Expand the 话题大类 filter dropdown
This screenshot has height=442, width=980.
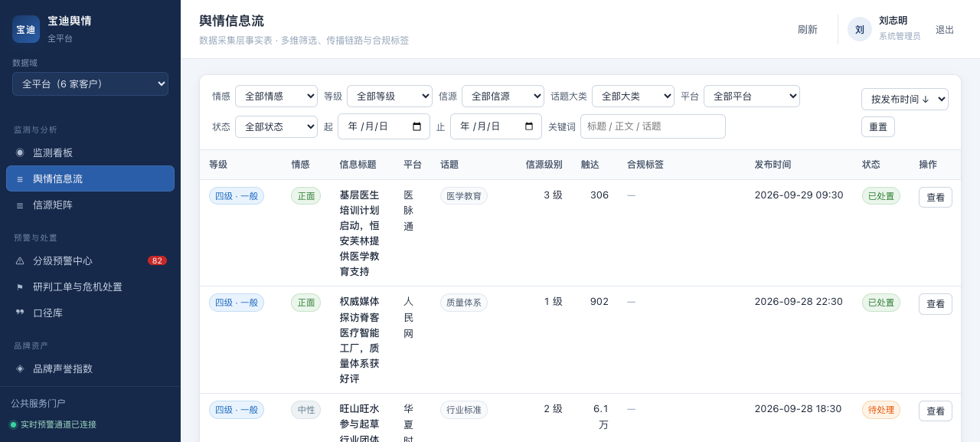point(633,96)
